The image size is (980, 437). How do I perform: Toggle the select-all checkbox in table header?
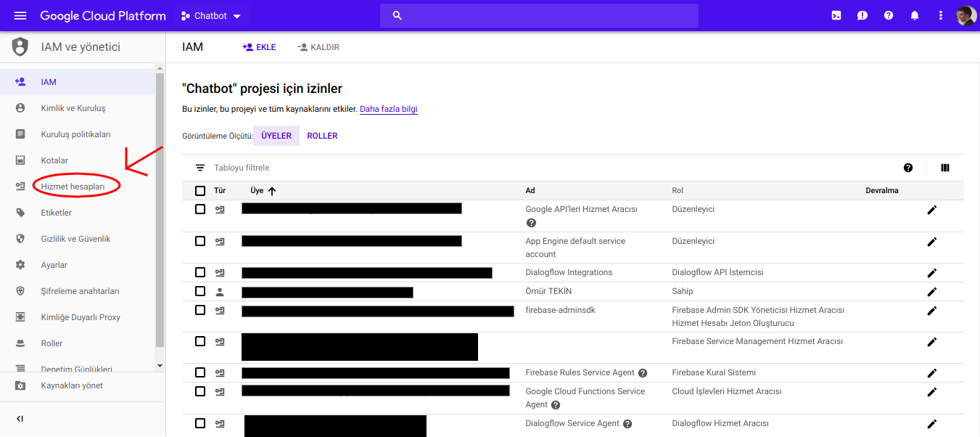point(200,191)
